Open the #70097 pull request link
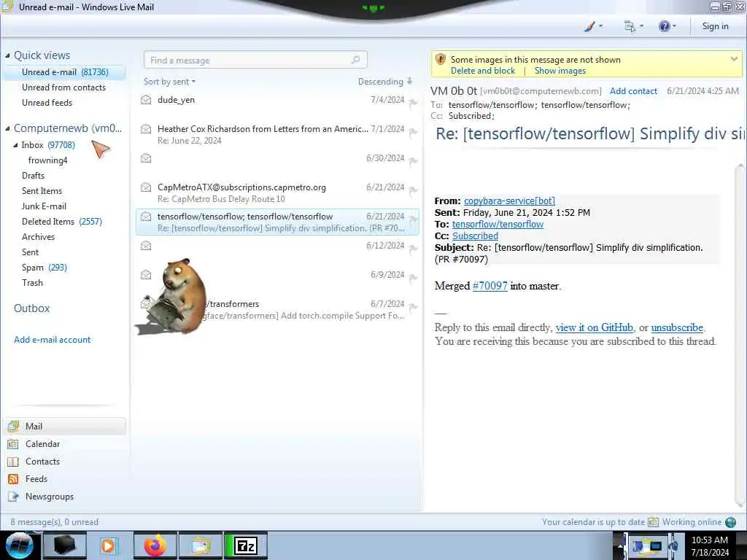 coord(489,286)
